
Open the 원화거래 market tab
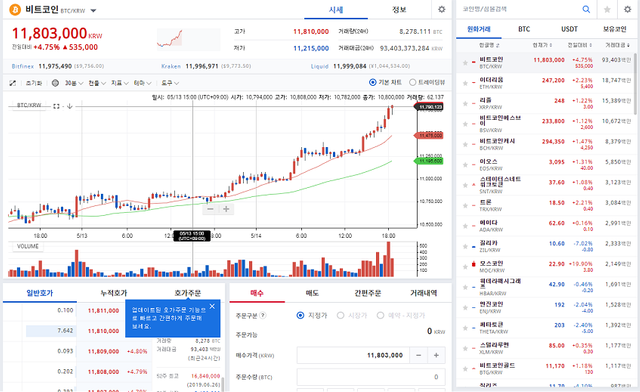pyautogui.click(x=479, y=29)
